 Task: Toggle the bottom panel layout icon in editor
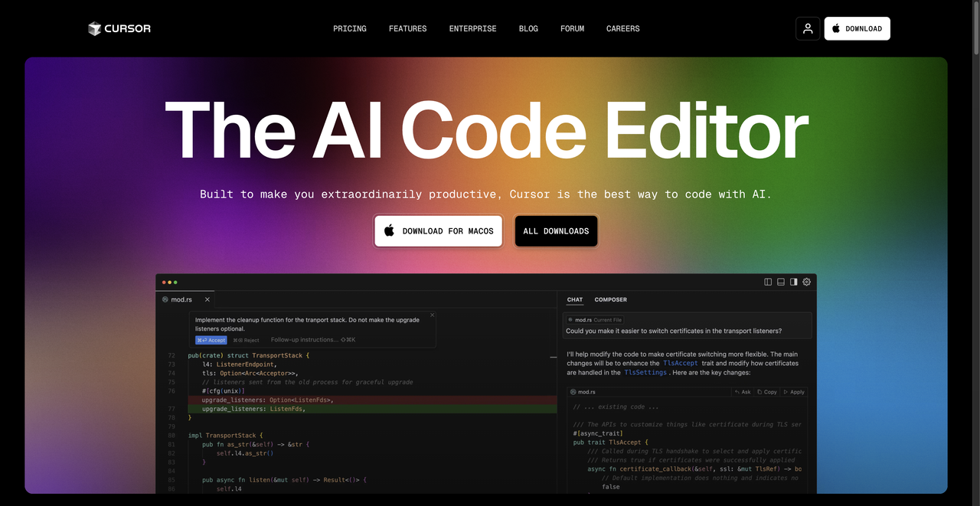[x=781, y=282]
